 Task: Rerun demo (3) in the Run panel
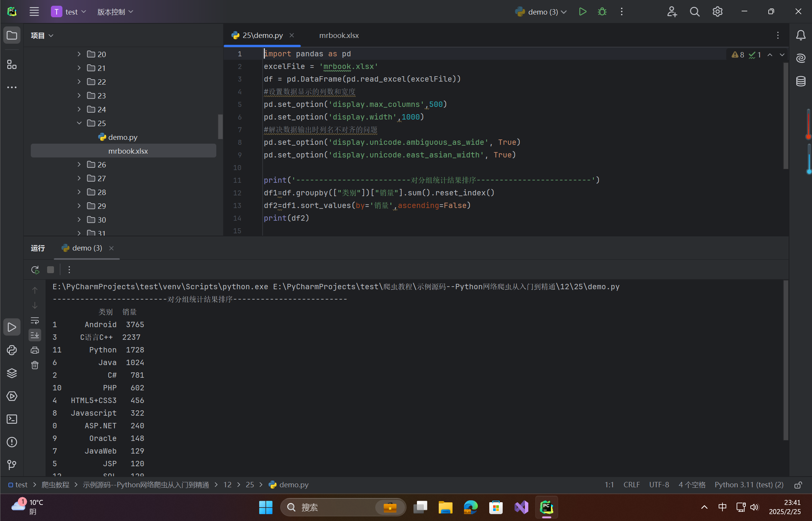point(35,270)
